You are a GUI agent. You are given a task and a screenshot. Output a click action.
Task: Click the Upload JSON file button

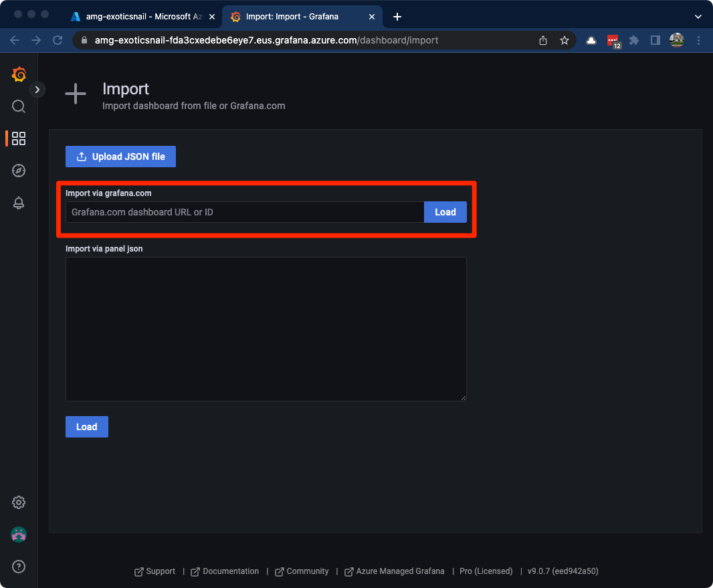click(x=120, y=157)
